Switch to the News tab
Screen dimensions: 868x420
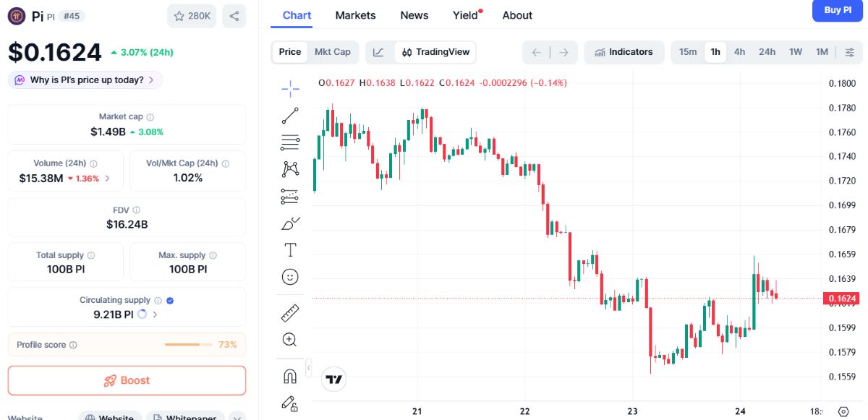click(414, 15)
